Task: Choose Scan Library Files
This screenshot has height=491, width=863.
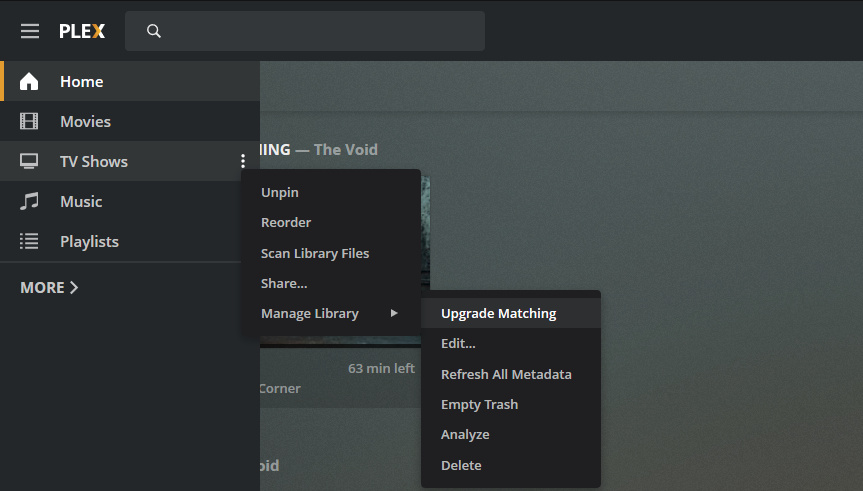Action: [331, 253]
